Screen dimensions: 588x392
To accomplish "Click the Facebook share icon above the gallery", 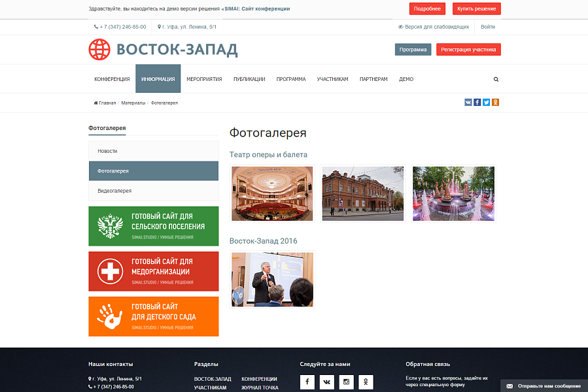I will tap(477, 103).
